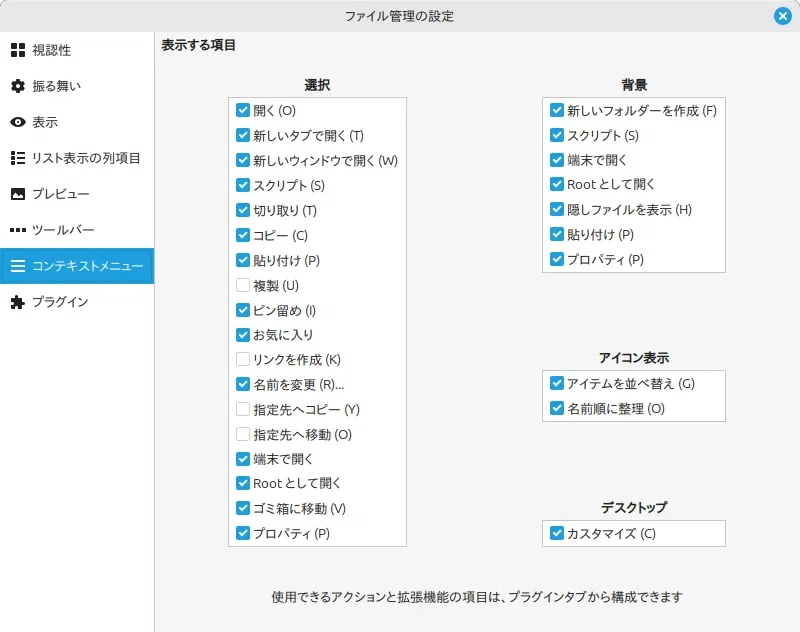
Task: Toggle ピン留め (I) checkbox
Action: coord(243,310)
